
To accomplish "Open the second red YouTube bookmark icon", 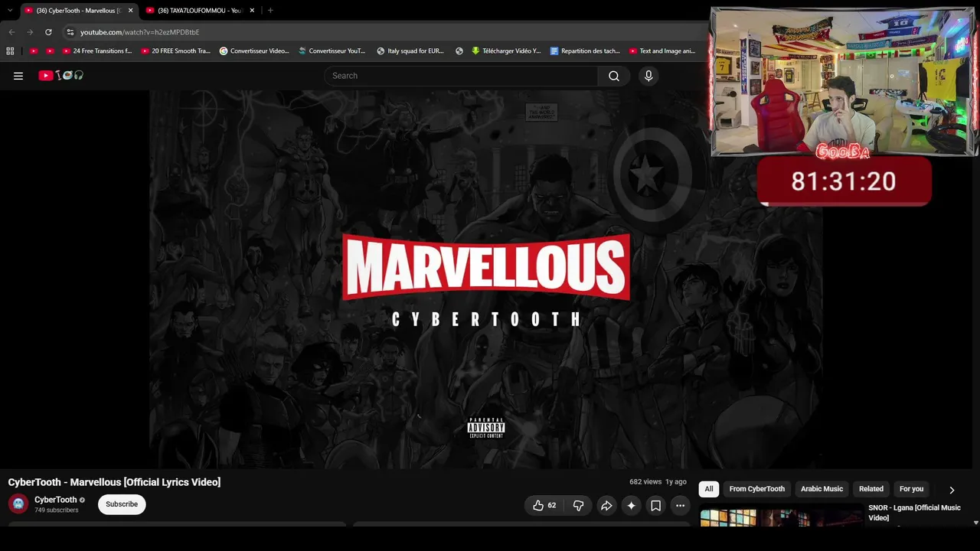I will [x=50, y=51].
